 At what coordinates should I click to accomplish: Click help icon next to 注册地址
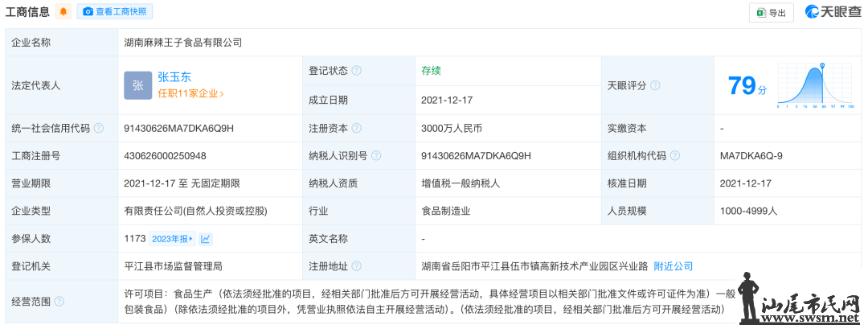click(x=357, y=266)
